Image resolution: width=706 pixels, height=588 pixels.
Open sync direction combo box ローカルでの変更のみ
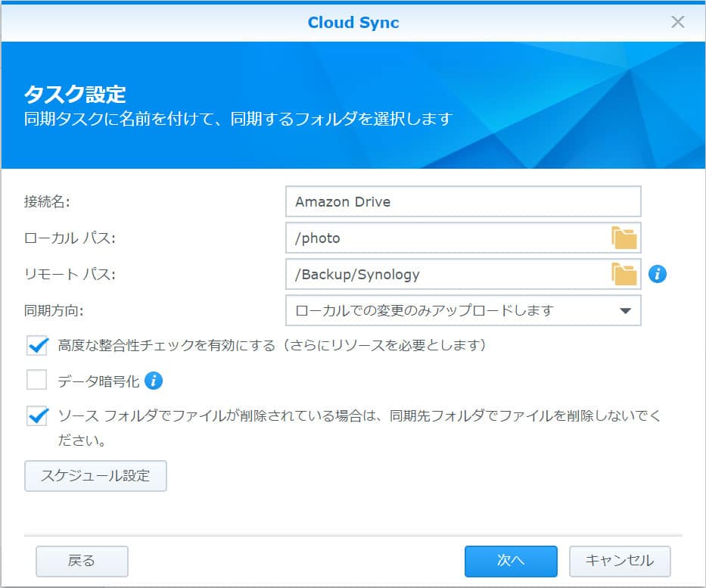[463, 310]
